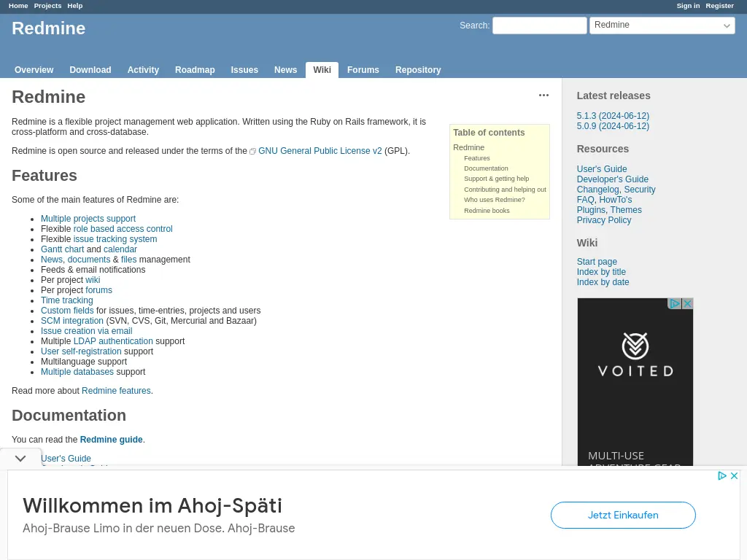Click the Changelog link
Viewport: 747px width, 560px height.
pyautogui.click(x=597, y=190)
